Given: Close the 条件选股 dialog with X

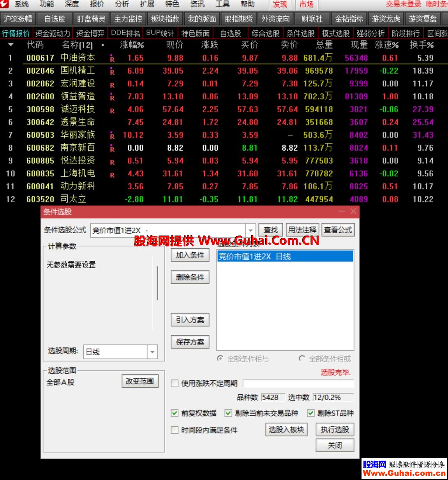Looking at the screenshot, I should [x=353, y=211].
